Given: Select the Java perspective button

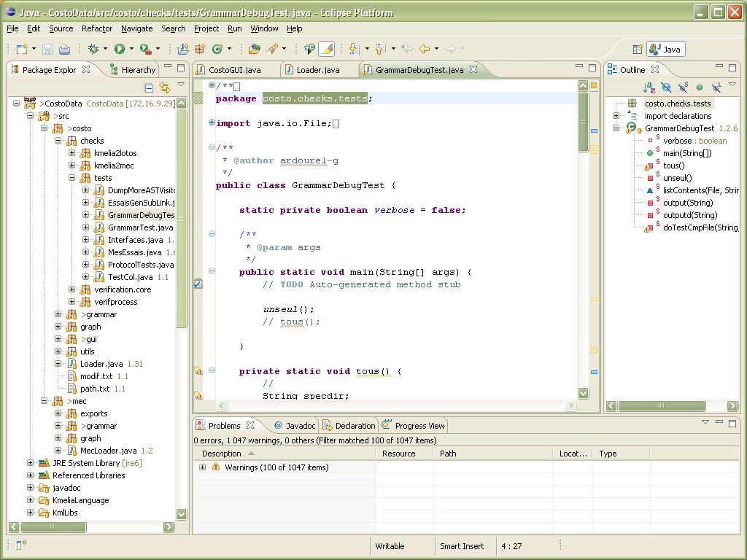Looking at the screenshot, I should point(665,50).
